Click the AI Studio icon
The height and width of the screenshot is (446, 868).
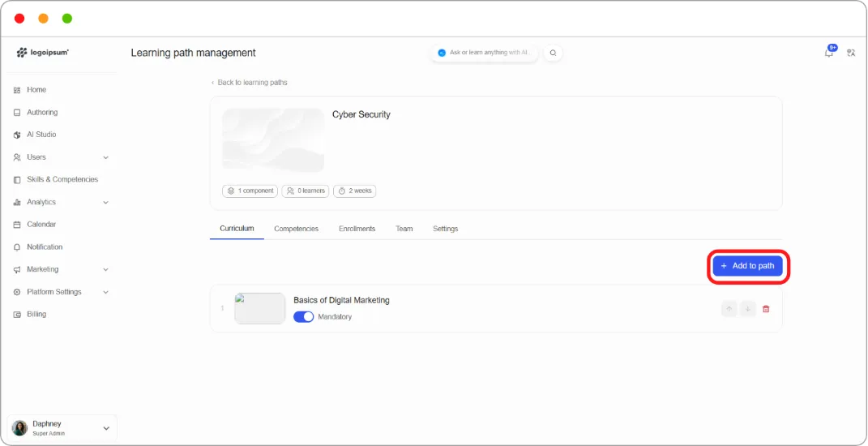coord(16,135)
